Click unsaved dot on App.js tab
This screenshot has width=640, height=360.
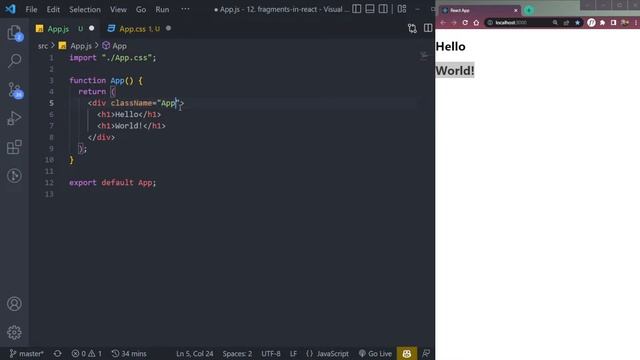pyautogui.click(x=91, y=28)
